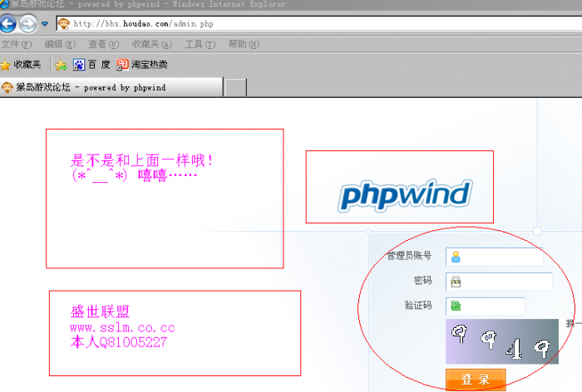This screenshot has height=392, width=582.
Task: Open the 编辑(E) menu
Action: 60,45
